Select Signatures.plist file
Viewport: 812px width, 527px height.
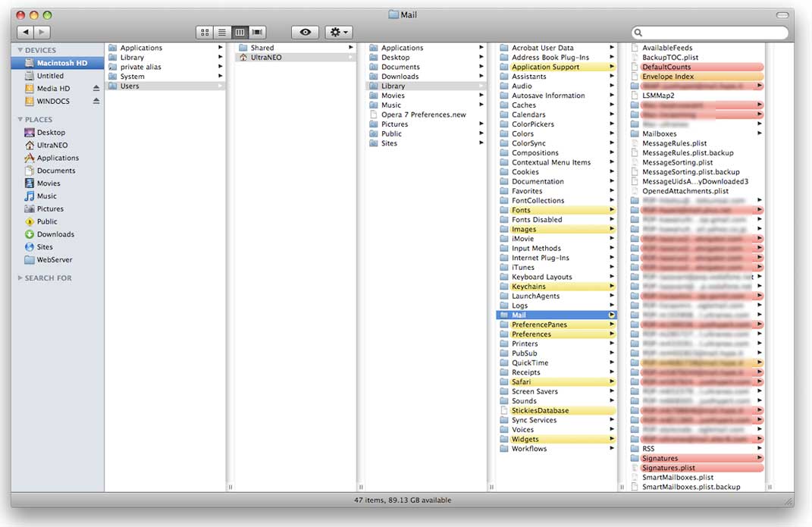tap(697, 468)
